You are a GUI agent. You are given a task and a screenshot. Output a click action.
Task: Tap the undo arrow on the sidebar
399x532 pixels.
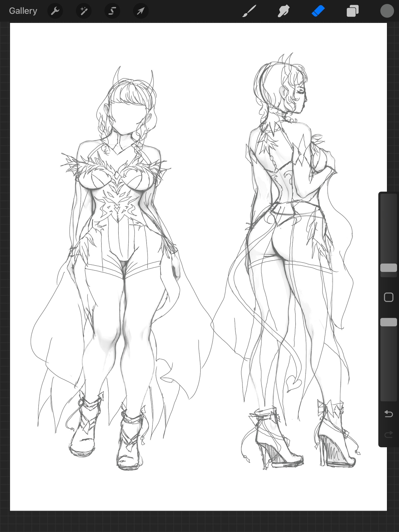(389, 414)
